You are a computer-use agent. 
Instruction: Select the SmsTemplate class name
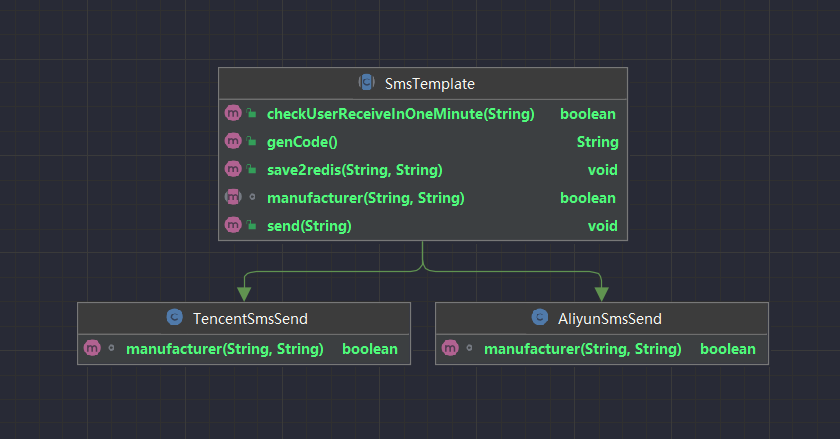point(430,84)
